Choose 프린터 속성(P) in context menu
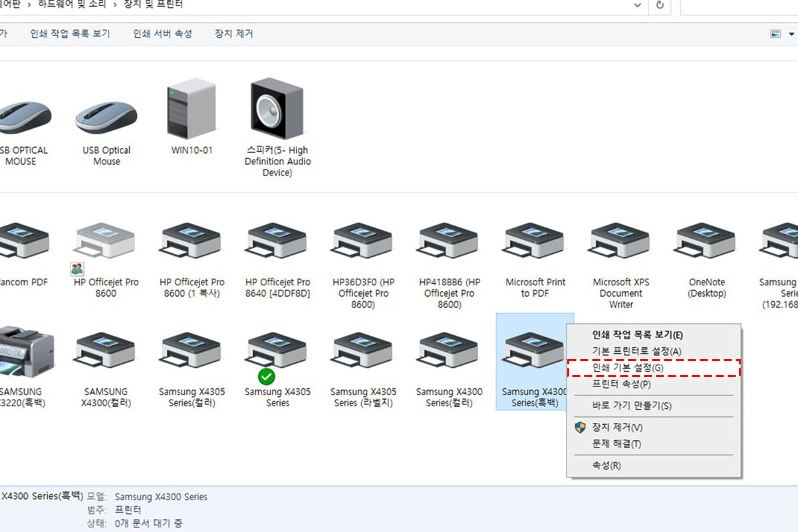This screenshot has height=532, width=798. (653, 384)
